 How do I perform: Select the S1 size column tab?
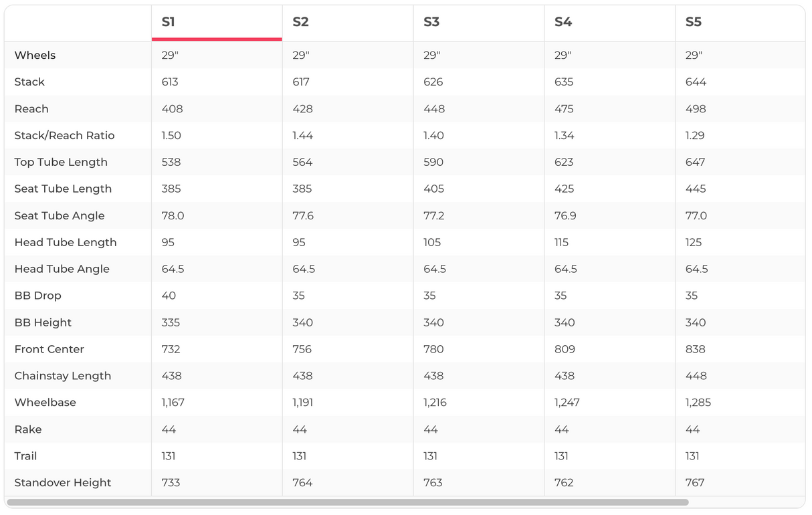tap(169, 22)
